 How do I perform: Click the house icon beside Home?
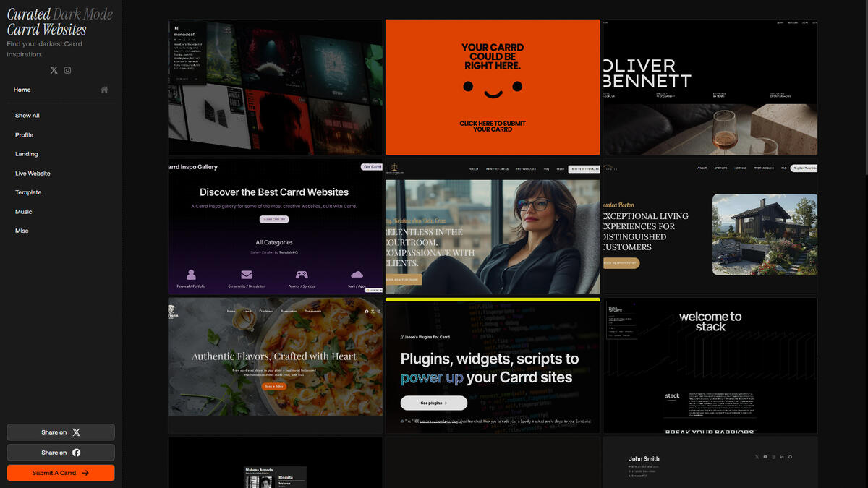pos(104,90)
